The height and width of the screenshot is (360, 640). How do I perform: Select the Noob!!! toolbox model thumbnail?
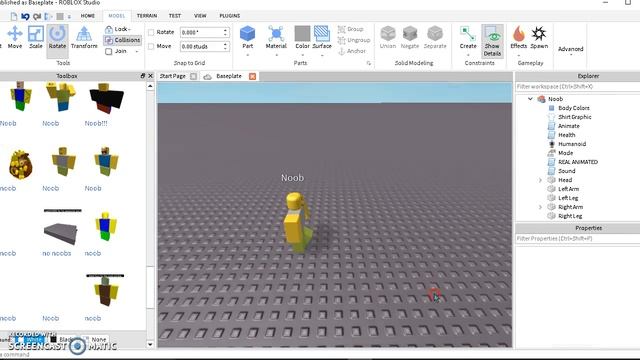pos(106,98)
